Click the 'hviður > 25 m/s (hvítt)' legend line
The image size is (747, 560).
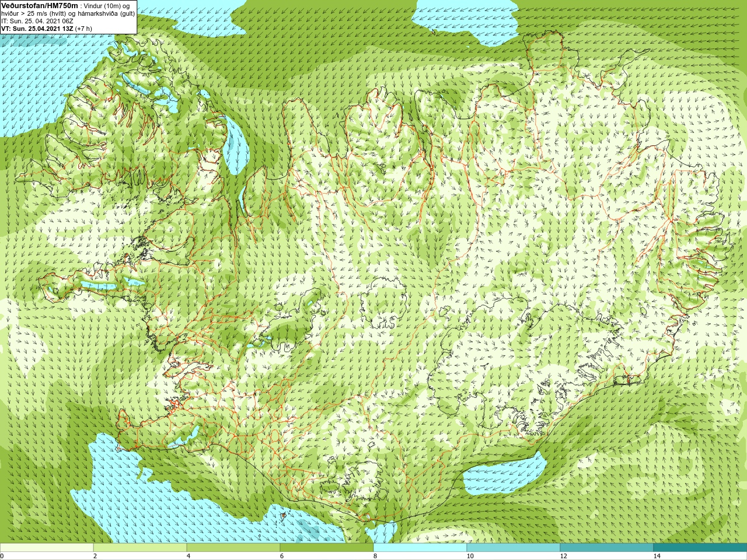[33, 13]
